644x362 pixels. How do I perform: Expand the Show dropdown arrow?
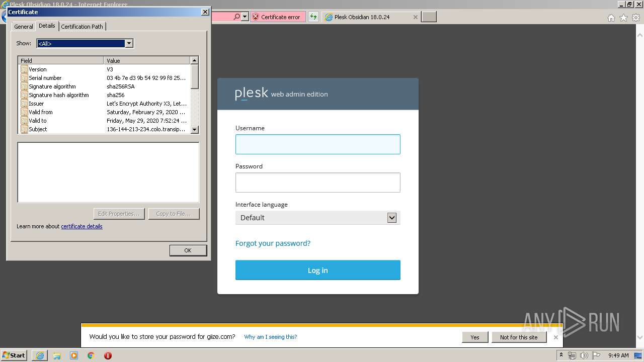[129, 43]
